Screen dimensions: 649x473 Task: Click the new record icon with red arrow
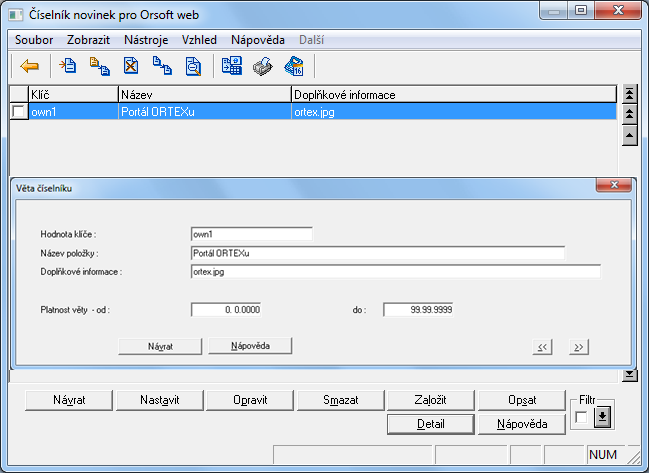[68, 67]
